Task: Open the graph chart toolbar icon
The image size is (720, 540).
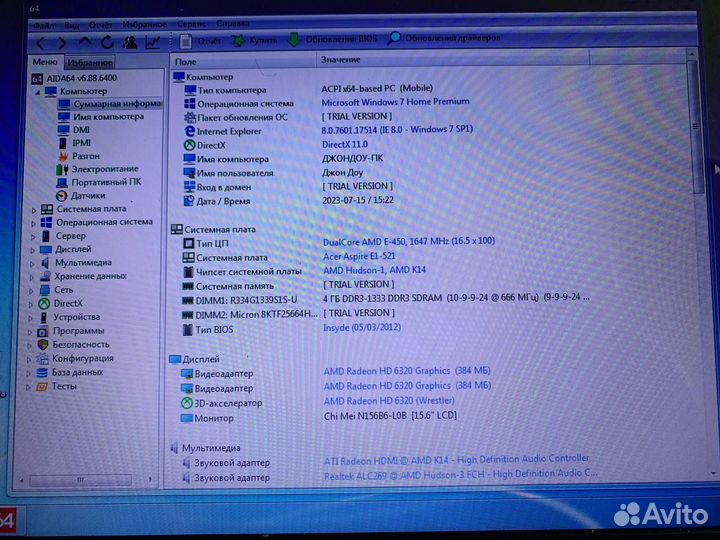Action: [x=152, y=42]
